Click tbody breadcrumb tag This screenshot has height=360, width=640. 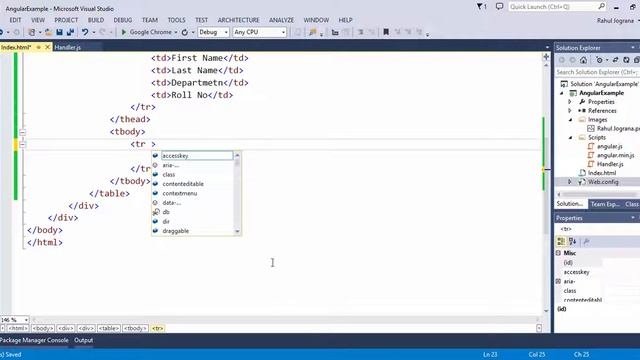click(135, 328)
